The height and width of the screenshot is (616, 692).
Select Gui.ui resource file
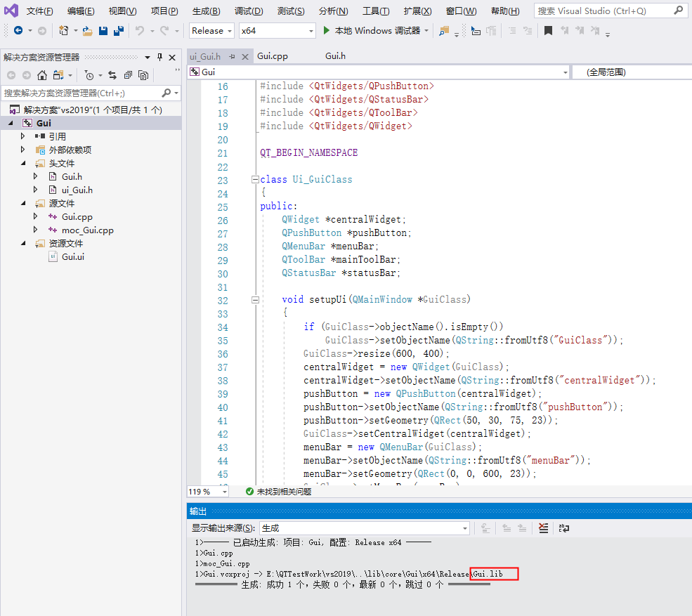pos(73,257)
